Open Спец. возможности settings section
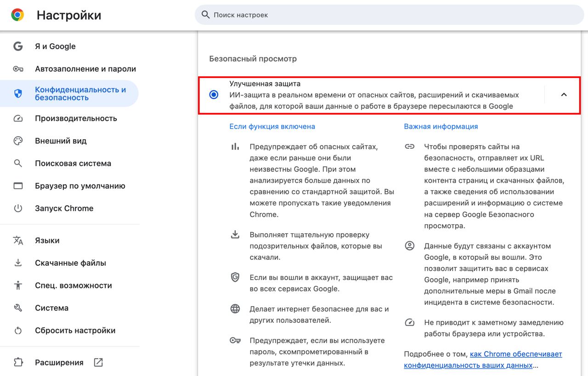 click(x=73, y=286)
